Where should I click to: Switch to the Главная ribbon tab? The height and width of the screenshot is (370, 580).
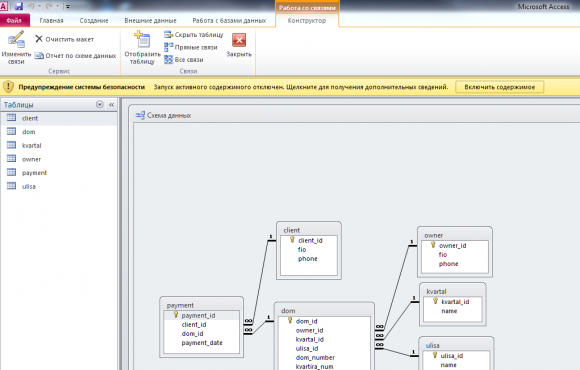(51, 20)
